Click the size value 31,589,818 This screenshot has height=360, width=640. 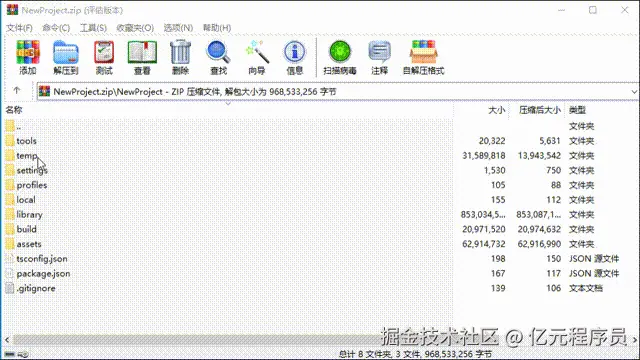click(484, 156)
